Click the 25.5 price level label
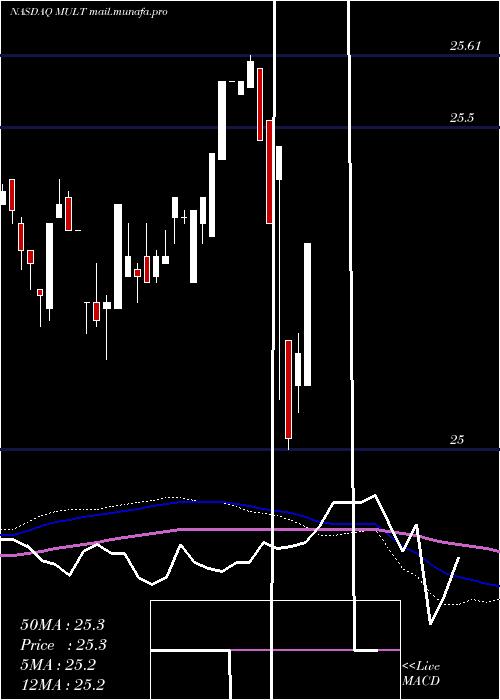The width and height of the screenshot is (500, 700). [462, 118]
